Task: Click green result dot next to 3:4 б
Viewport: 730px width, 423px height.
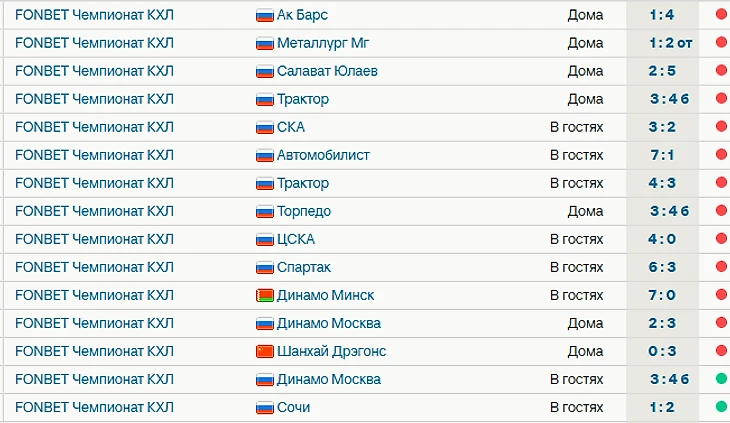Action: point(721,379)
